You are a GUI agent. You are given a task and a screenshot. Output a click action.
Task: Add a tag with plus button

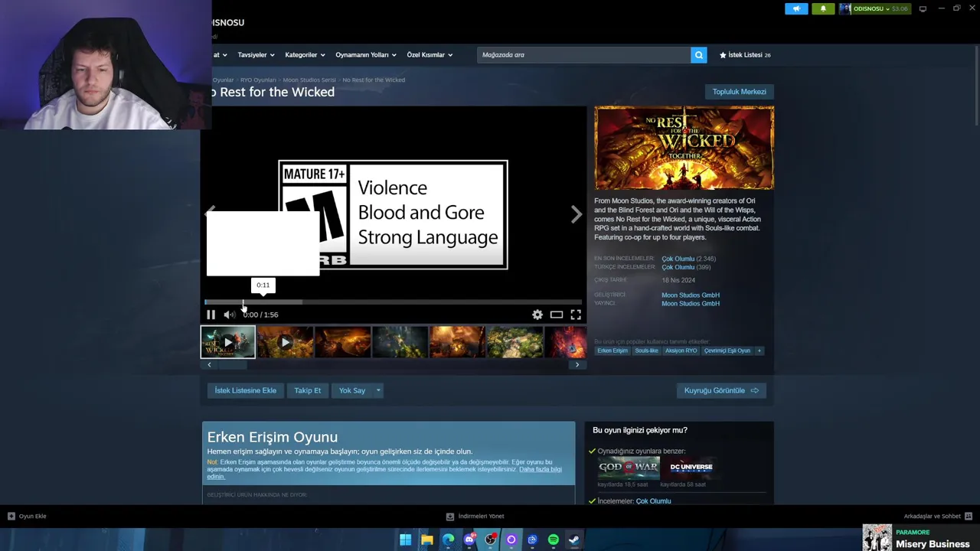pos(759,350)
